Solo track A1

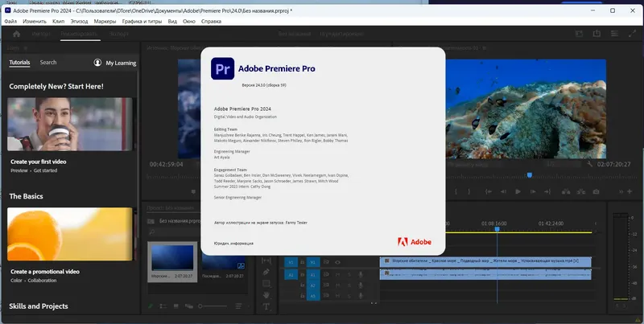pyautogui.click(x=349, y=274)
